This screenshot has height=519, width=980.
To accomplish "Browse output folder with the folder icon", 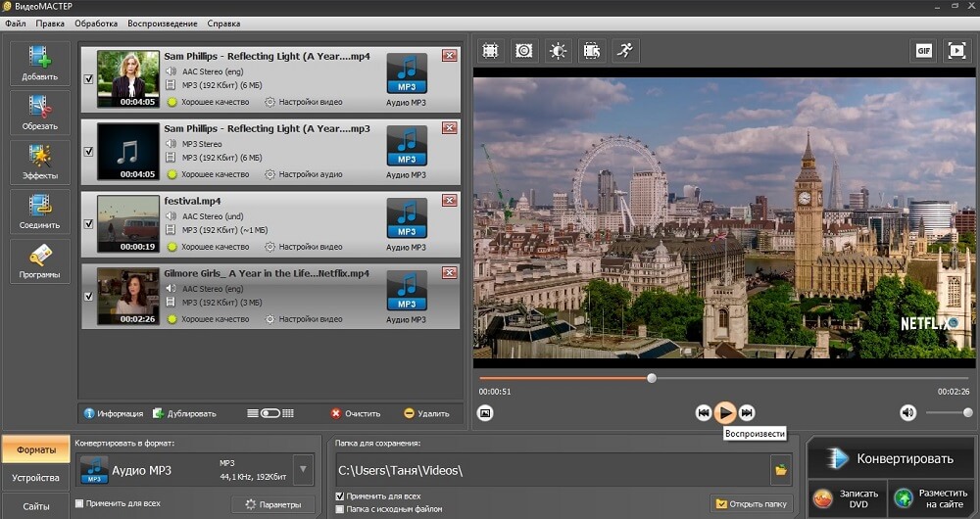I will click(781, 470).
